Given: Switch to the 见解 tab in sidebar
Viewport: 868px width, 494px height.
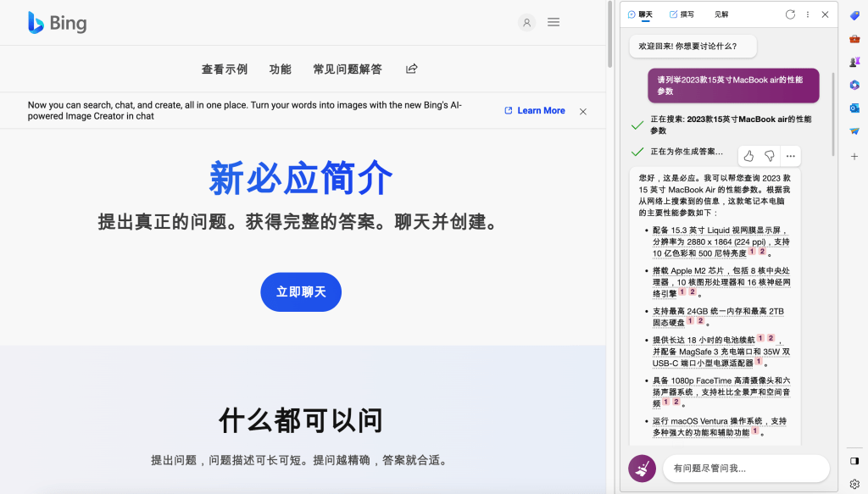Looking at the screenshot, I should 721,14.
